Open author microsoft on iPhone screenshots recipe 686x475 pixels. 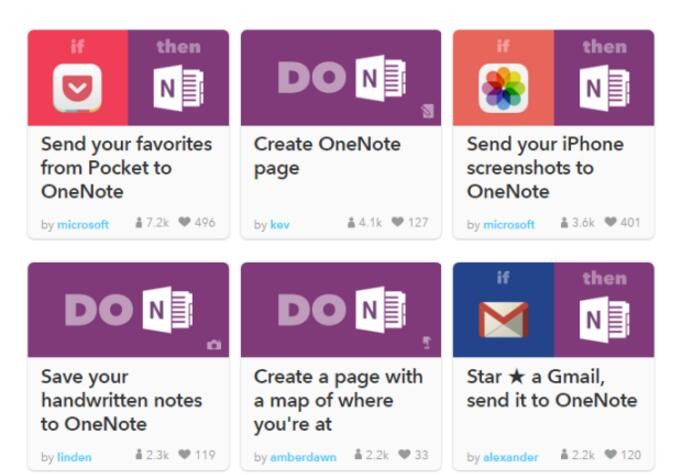click(509, 224)
